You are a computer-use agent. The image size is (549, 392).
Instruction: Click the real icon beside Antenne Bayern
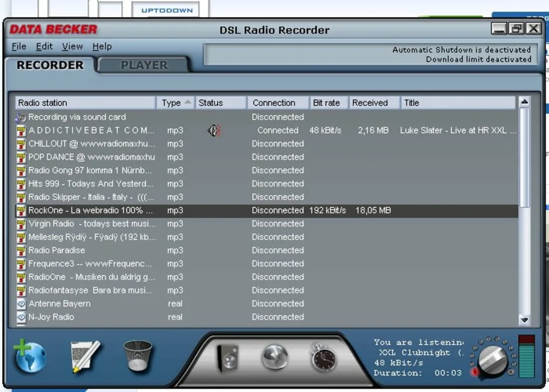[21, 304]
